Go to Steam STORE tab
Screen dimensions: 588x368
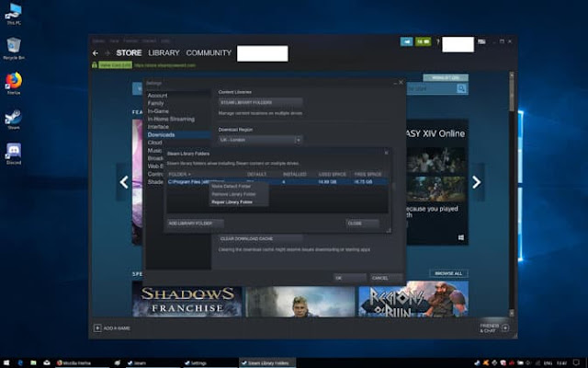(129, 53)
